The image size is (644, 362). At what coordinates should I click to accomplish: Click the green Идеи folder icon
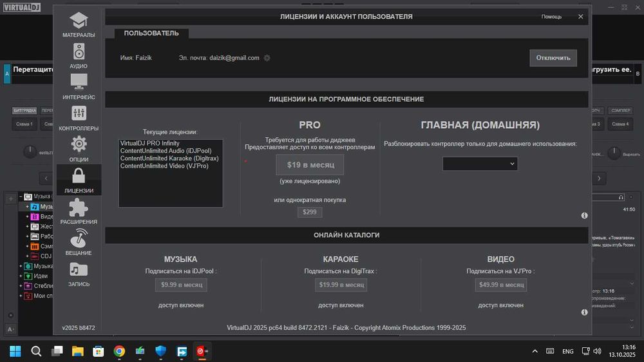pyautogui.click(x=28, y=276)
